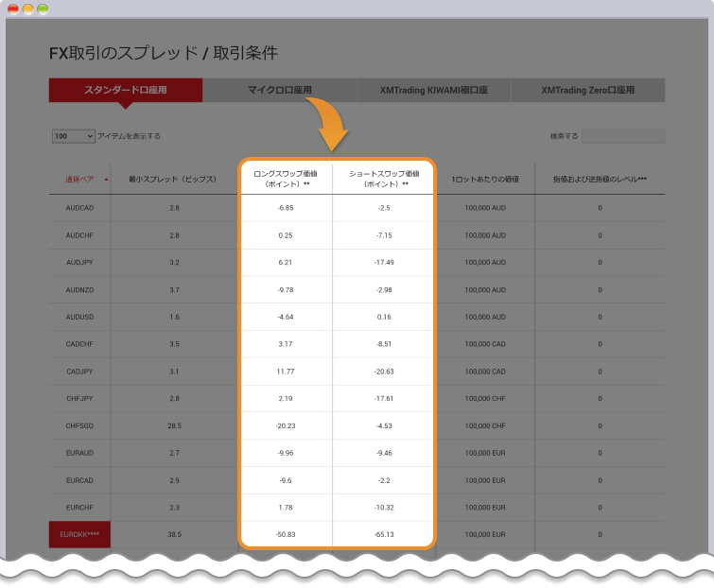Sort by 1ロットあたりの価値 column header
This screenshot has height=588, width=714.
tap(485, 180)
